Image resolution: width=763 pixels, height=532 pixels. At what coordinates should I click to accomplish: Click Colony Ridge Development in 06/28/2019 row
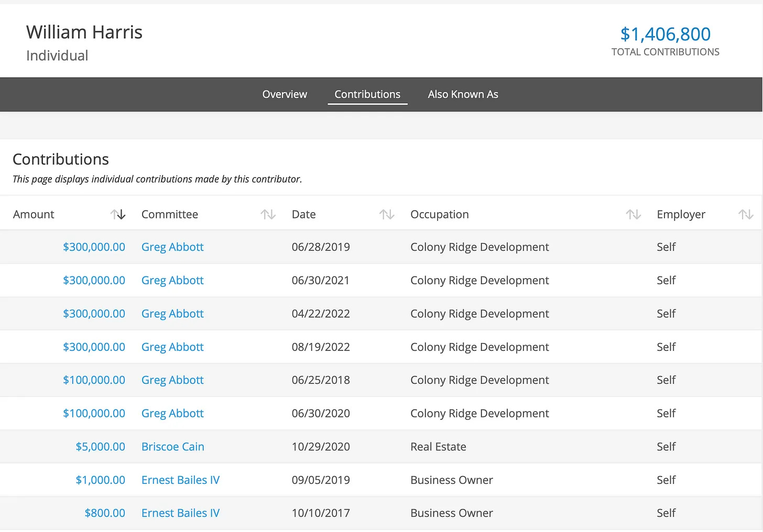[479, 247]
